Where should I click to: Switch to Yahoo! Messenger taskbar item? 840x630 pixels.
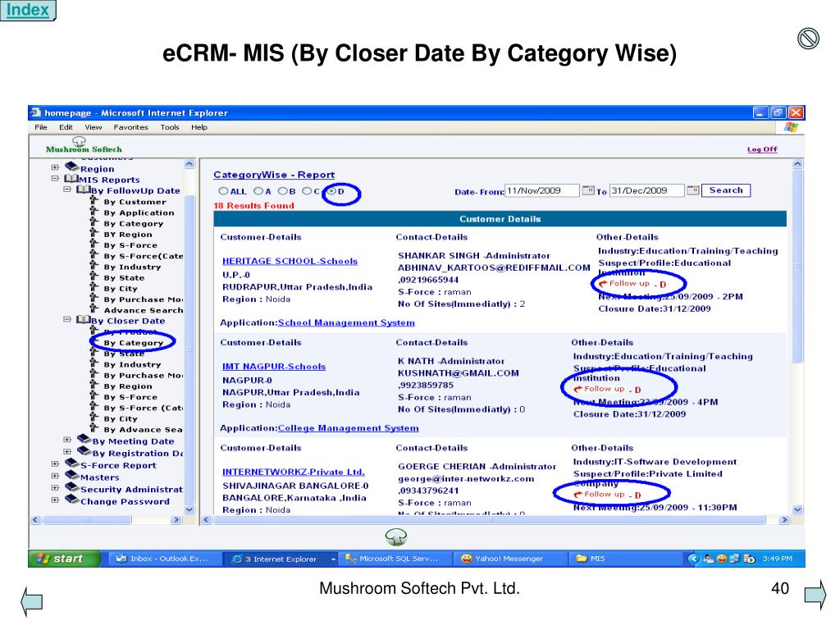point(509,559)
